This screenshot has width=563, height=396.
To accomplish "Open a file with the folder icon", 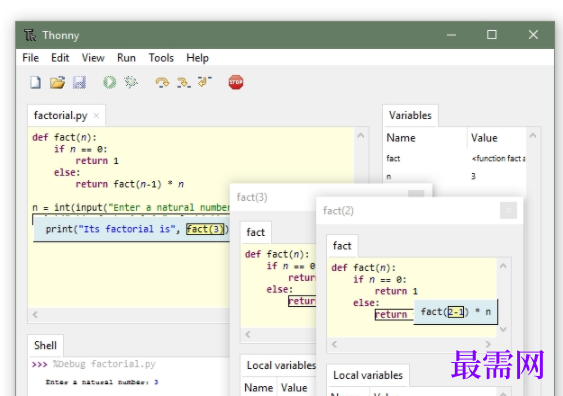I will coord(57,83).
